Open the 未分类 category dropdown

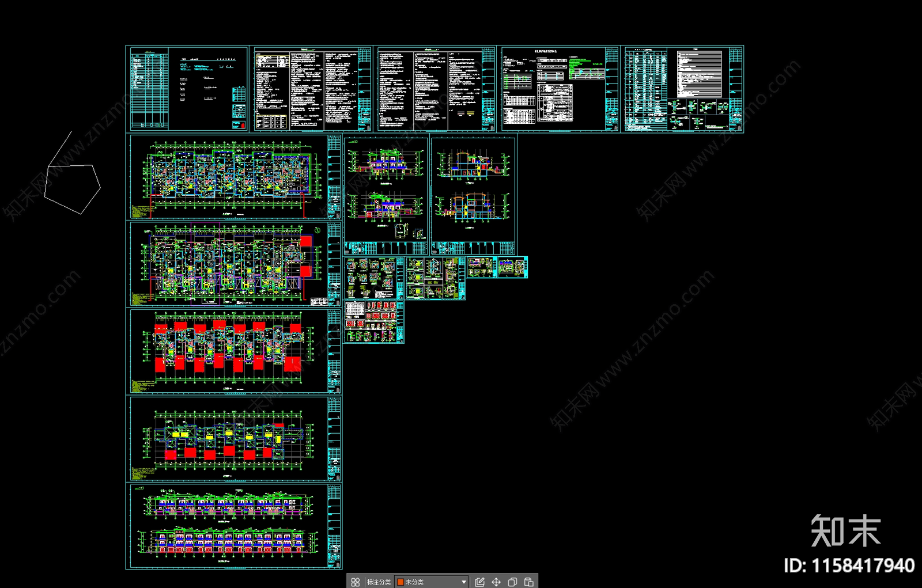[432, 582]
